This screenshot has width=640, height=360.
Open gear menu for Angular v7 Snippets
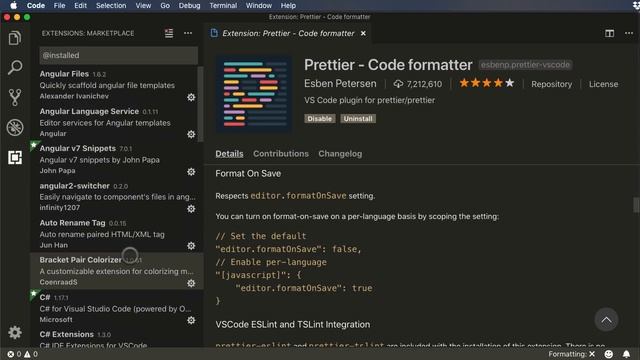pyautogui.click(x=191, y=172)
